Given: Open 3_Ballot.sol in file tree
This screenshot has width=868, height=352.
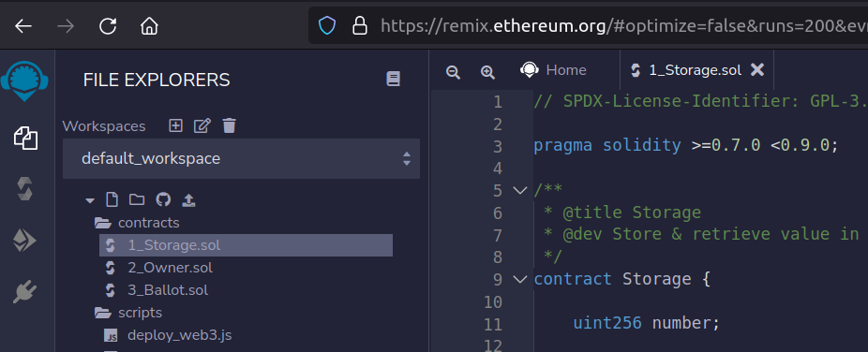Looking at the screenshot, I should coord(168,290).
